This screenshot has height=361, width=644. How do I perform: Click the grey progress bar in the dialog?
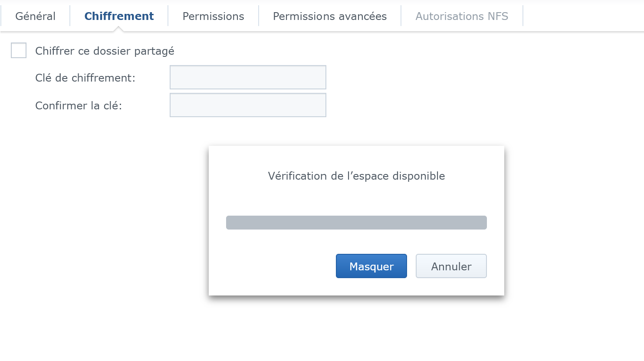coord(356,223)
